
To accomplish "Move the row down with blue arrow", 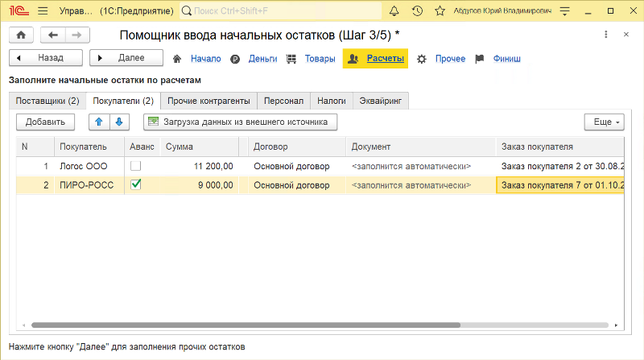I will (119, 122).
